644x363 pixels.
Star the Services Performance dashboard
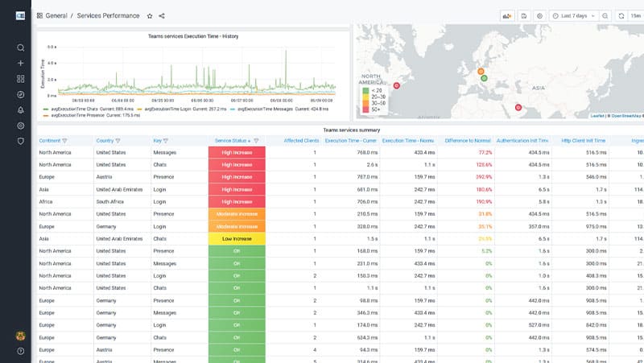point(150,16)
